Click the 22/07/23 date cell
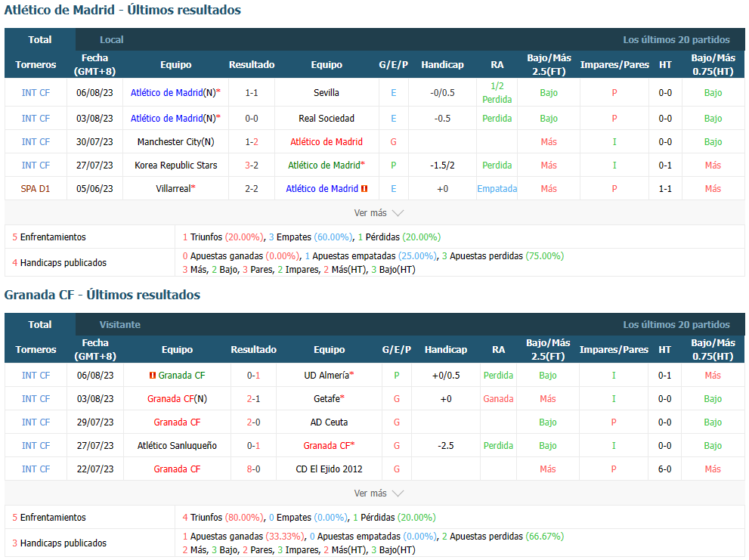The height and width of the screenshot is (560, 749). [x=95, y=469]
